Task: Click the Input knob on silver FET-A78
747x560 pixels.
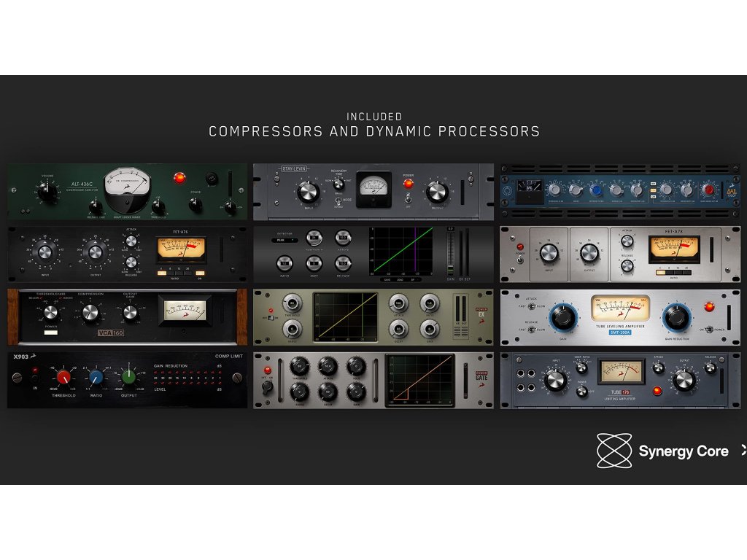Action: [x=549, y=253]
